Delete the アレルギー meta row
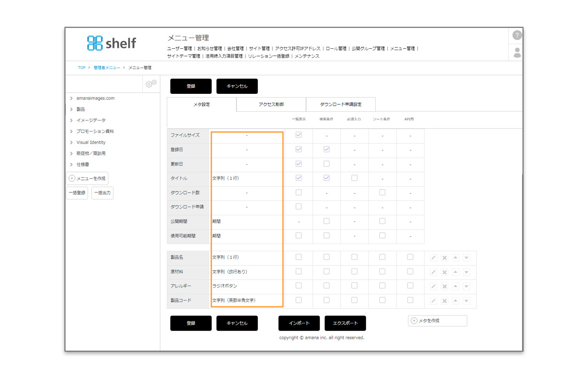This screenshot has width=588, height=368. click(x=444, y=286)
